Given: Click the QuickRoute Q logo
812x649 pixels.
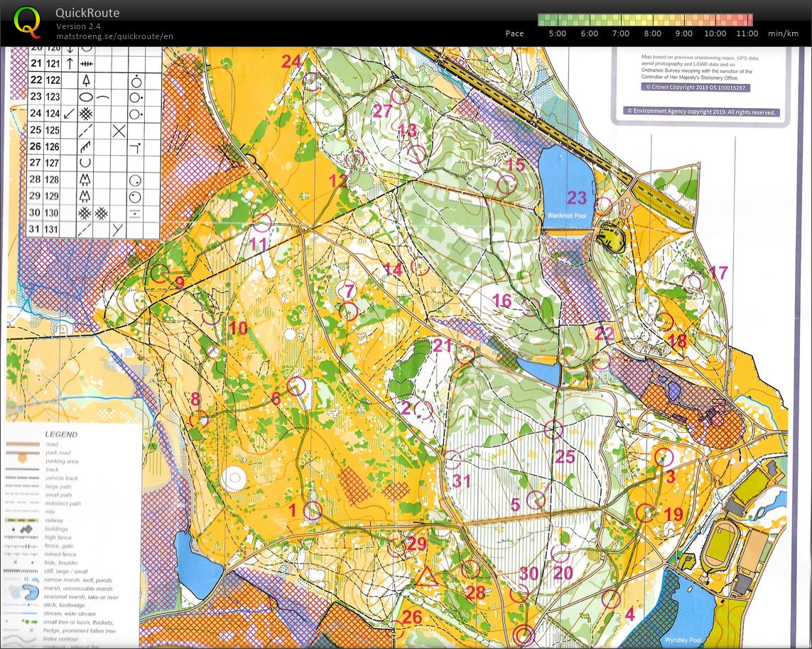Looking at the screenshot, I should tap(27, 23).
